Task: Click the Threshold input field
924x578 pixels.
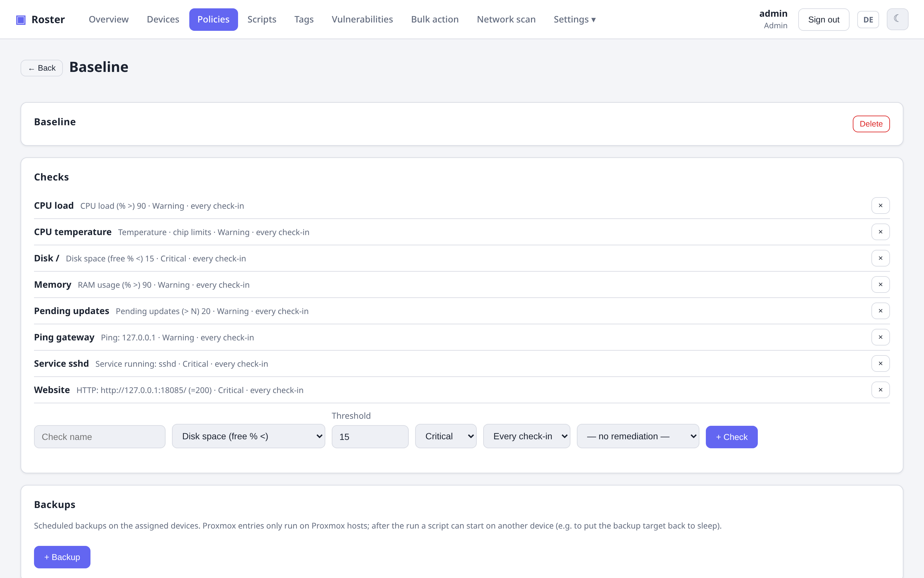Action: [x=370, y=437]
